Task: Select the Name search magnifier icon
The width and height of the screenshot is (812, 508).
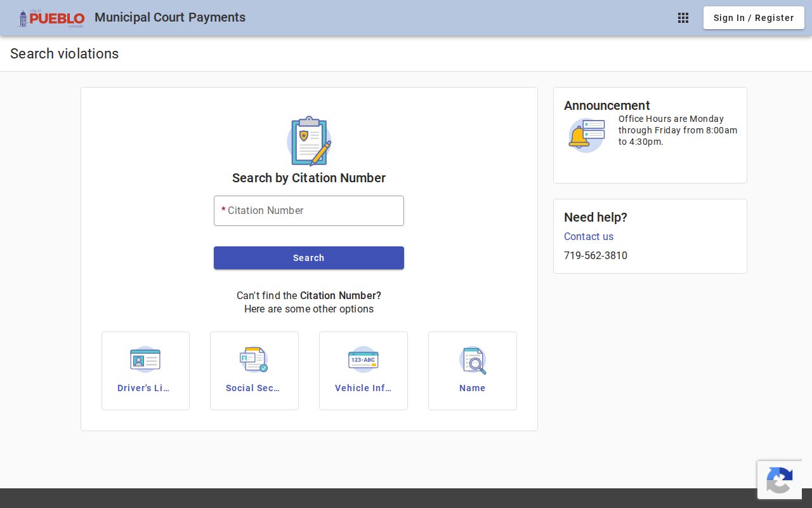Action: 473,360
